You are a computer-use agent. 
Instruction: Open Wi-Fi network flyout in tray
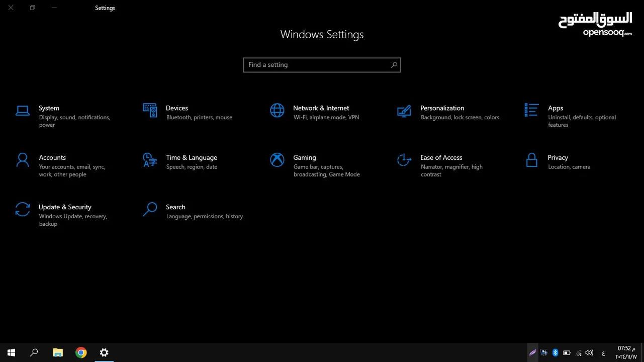[579, 353]
